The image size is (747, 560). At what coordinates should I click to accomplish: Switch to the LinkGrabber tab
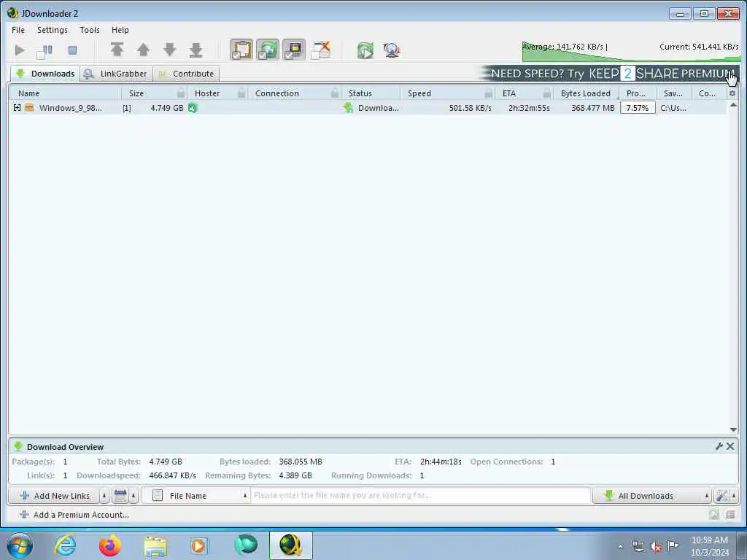[x=116, y=74]
